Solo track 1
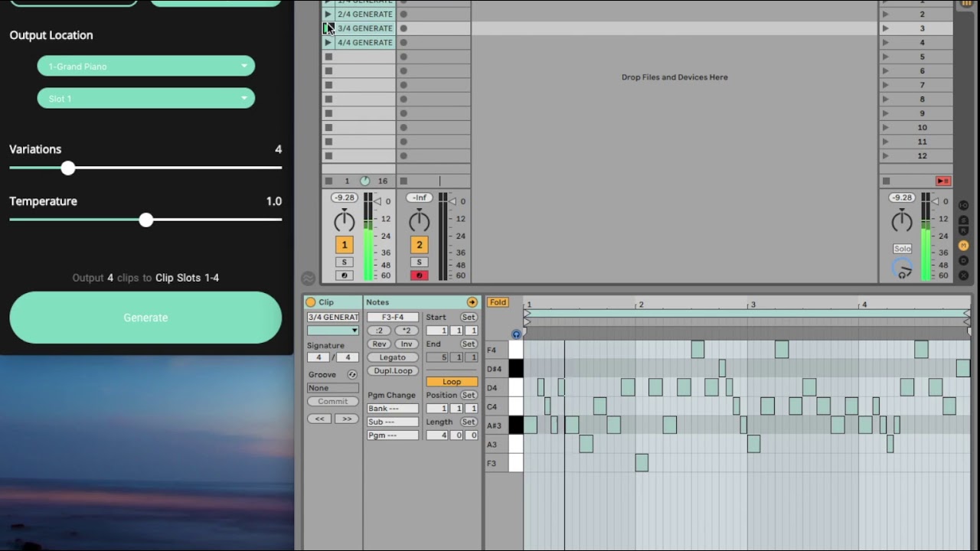Viewport: 980px width, 551px height. [x=345, y=262]
